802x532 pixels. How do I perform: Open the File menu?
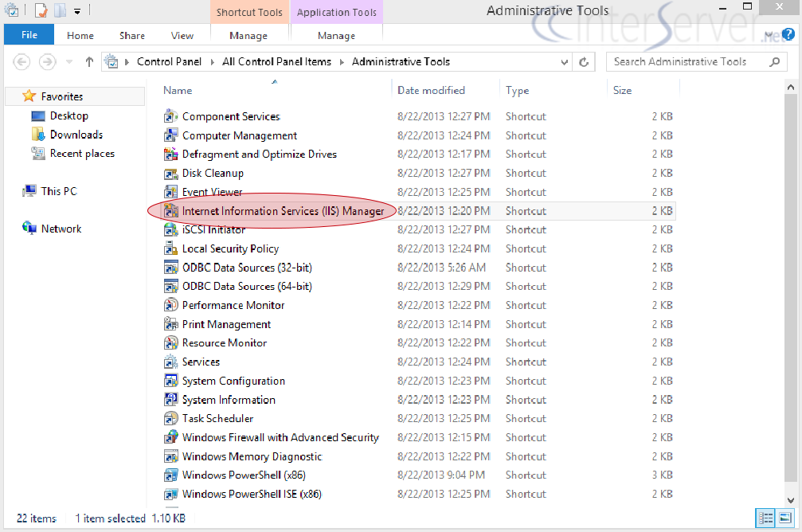point(29,35)
